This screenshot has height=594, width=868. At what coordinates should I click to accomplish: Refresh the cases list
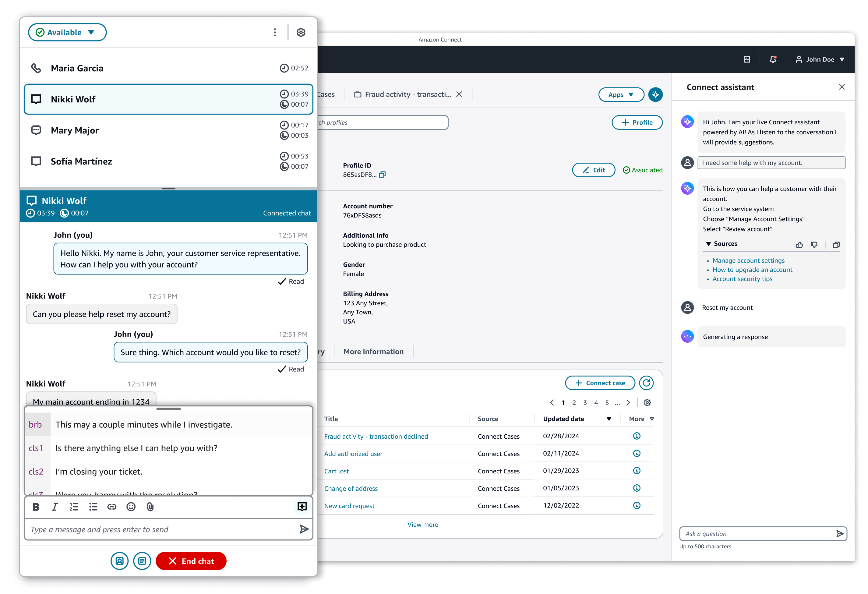(646, 383)
